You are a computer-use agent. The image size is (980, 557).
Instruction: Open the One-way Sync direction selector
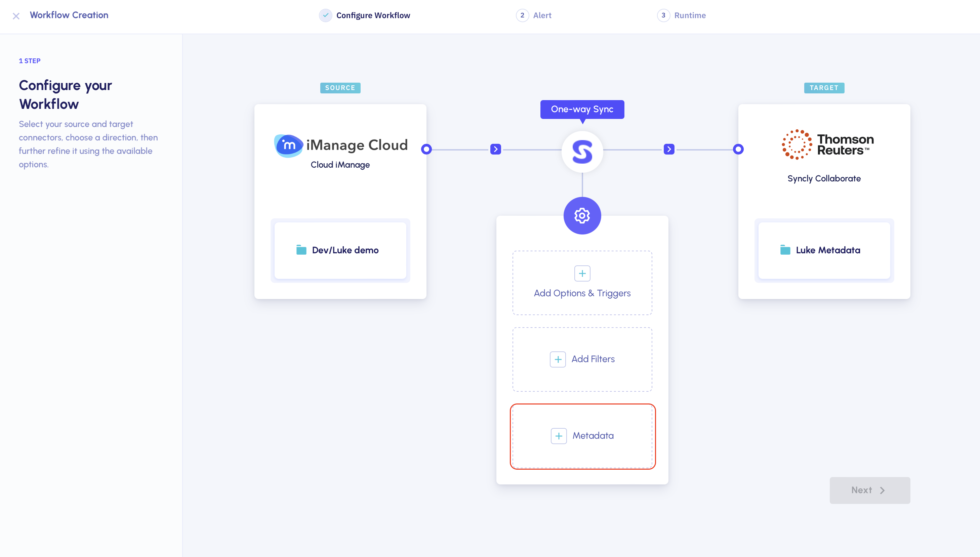582,109
